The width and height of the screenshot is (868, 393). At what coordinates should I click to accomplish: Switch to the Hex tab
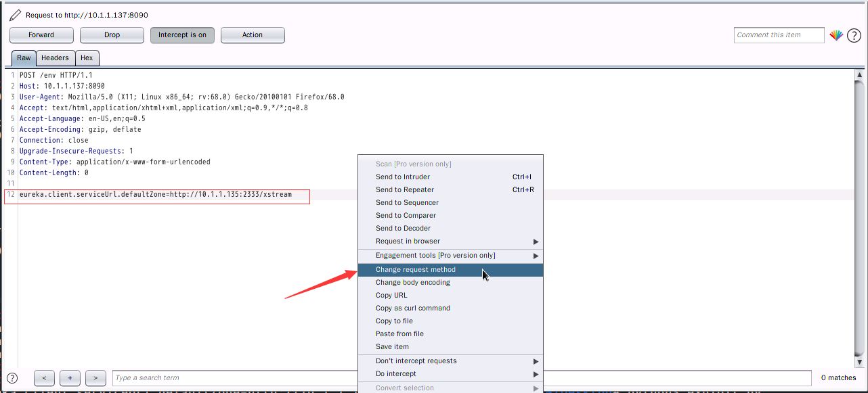87,58
